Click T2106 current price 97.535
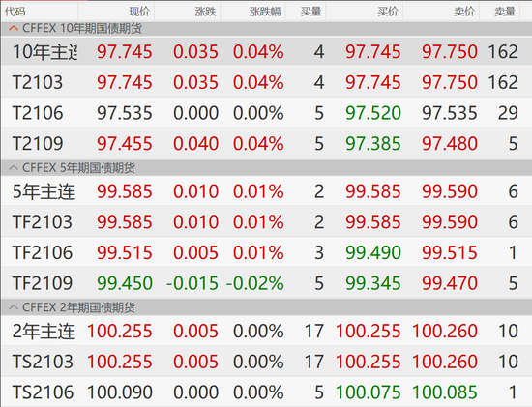 [x=125, y=113]
